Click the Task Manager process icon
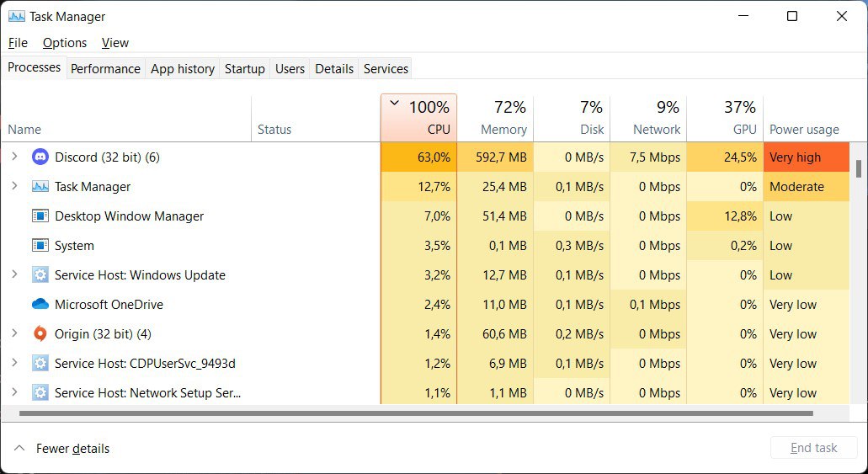The width and height of the screenshot is (868, 474). [40, 187]
